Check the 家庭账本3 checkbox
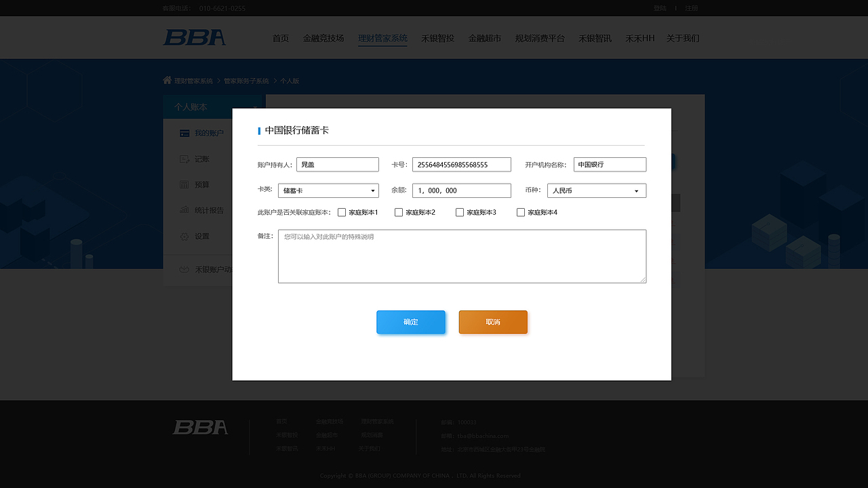The width and height of the screenshot is (868, 488). point(460,212)
